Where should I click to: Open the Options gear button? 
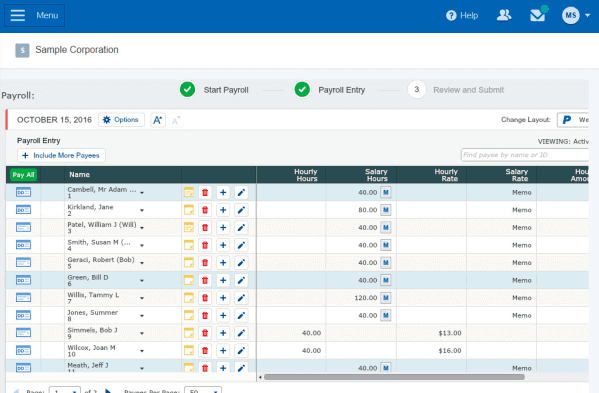(121, 120)
